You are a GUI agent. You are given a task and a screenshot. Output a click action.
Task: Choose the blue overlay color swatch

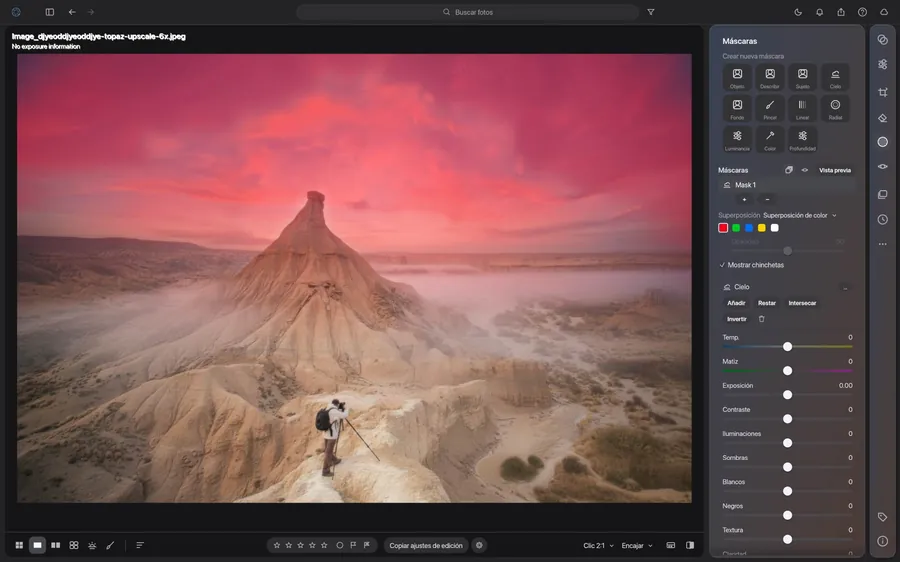pyautogui.click(x=748, y=228)
